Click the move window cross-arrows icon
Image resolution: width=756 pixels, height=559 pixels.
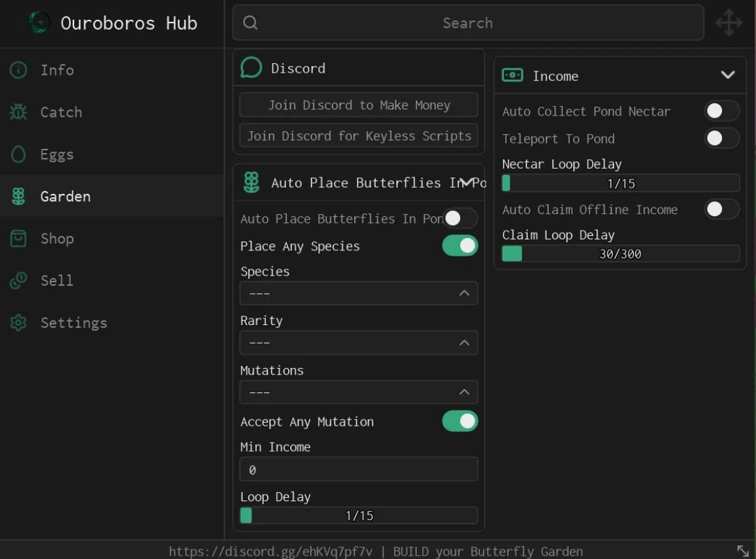coord(729,22)
